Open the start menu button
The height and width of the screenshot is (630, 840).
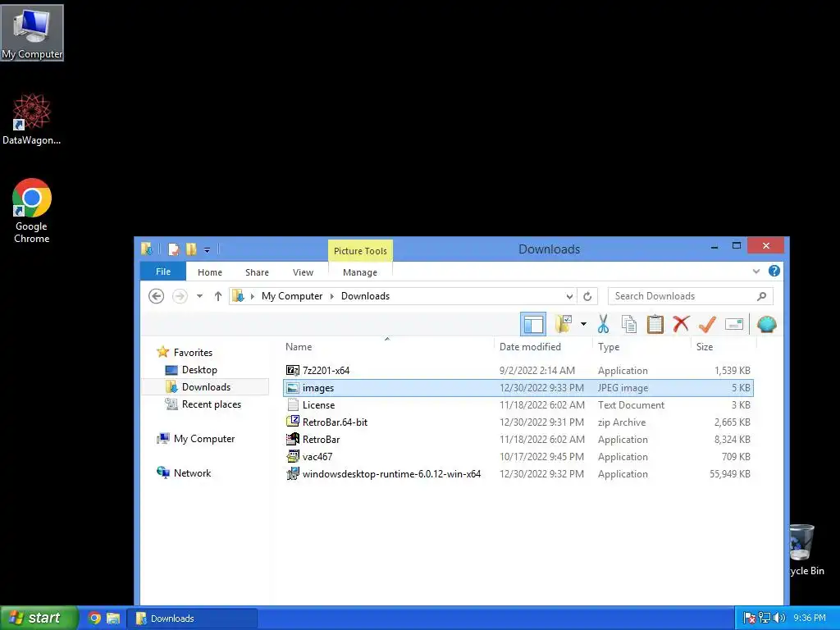click(x=39, y=618)
